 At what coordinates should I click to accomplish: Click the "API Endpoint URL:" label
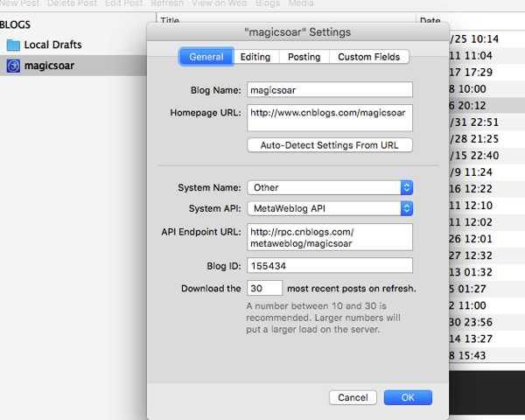[x=201, y=232]
